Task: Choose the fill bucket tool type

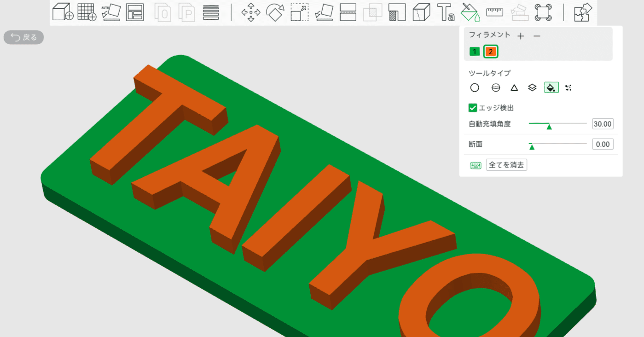Action: click(x=551, y=87)
